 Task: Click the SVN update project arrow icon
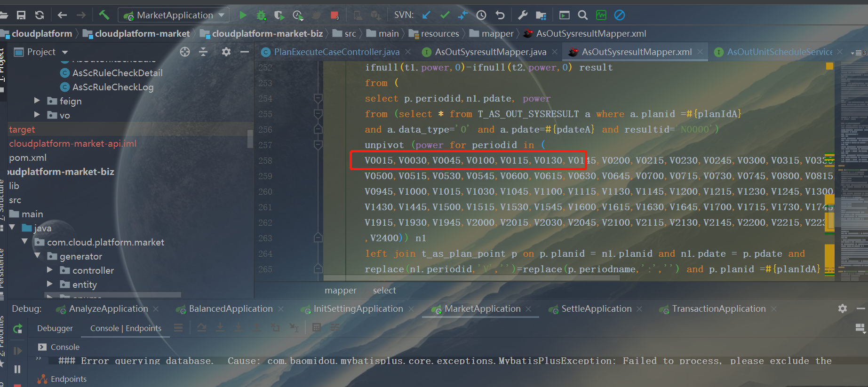click(426, 15)
